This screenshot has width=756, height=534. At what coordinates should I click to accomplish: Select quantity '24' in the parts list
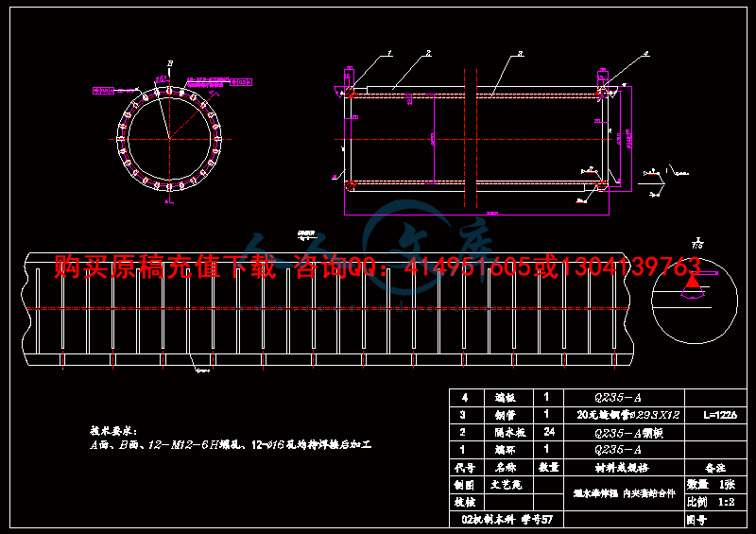pyautogui.click(x=549, y=432)
